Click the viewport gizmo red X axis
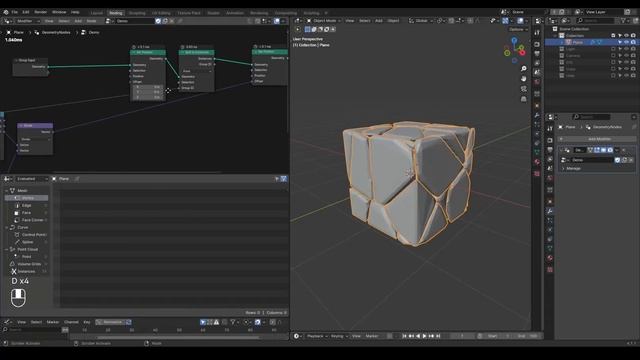Screen dimensions: 640x360 point(522,53)
